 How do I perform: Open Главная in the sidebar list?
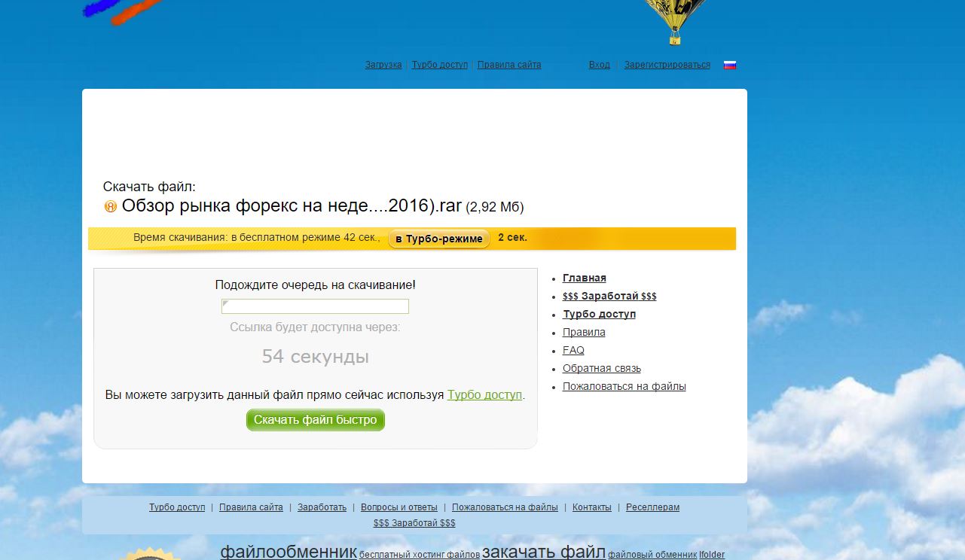[585, 278]
